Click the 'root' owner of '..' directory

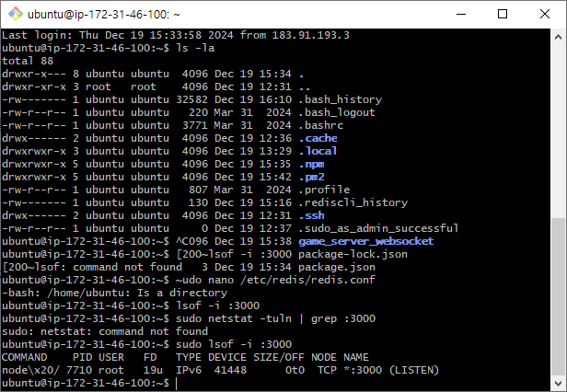coord(98,86)
